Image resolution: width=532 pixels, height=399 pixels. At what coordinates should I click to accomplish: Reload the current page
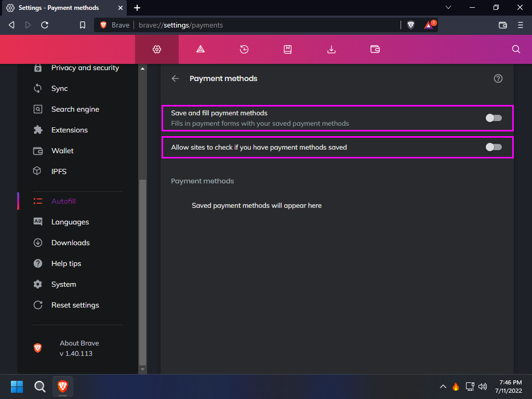tap(45, 25)
